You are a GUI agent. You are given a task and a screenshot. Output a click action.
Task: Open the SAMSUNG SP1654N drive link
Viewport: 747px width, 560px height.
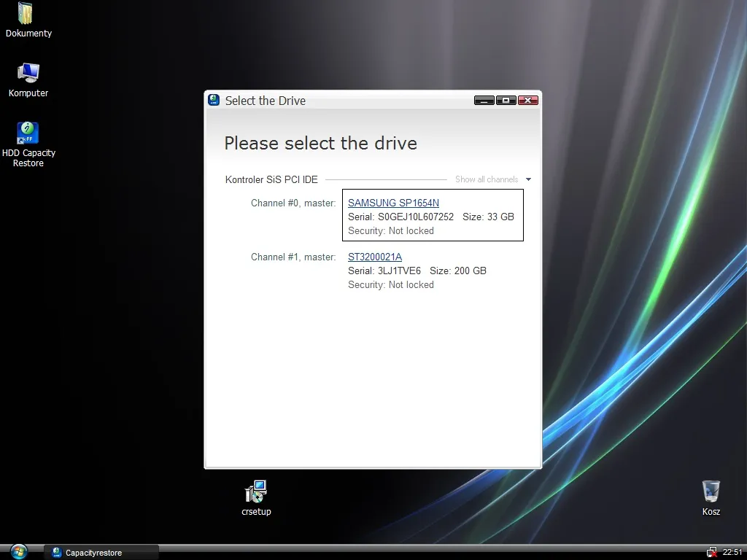393,203
